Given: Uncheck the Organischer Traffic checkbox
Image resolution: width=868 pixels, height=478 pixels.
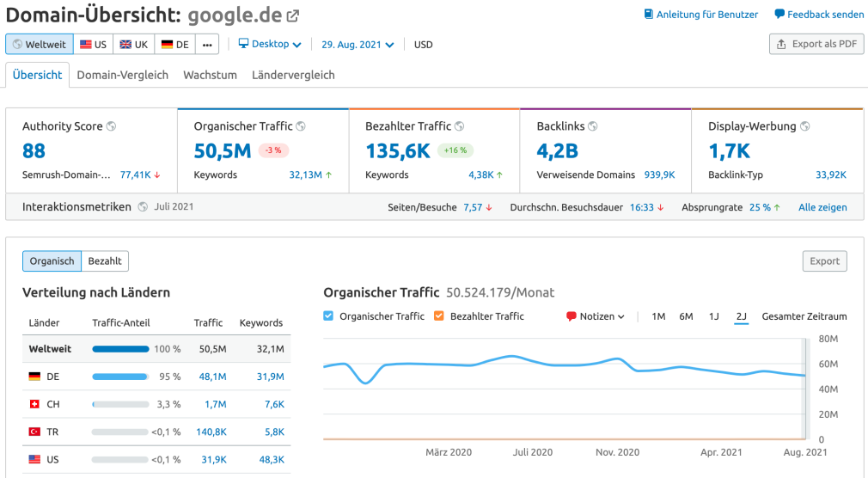Looking at the screenshot, I should pyautogui.click(x=328, y=316).
